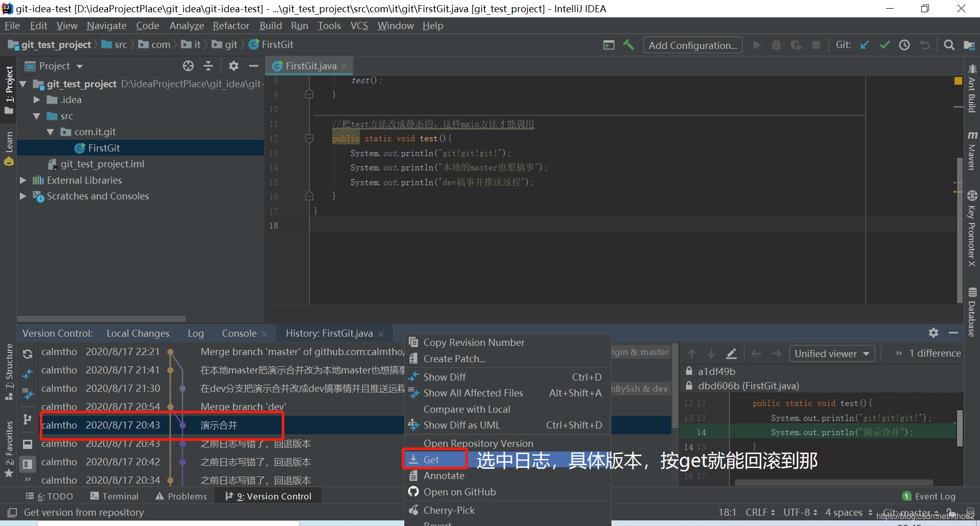
Task: Collapse the src folder node
Action: (x=36, y=116)
